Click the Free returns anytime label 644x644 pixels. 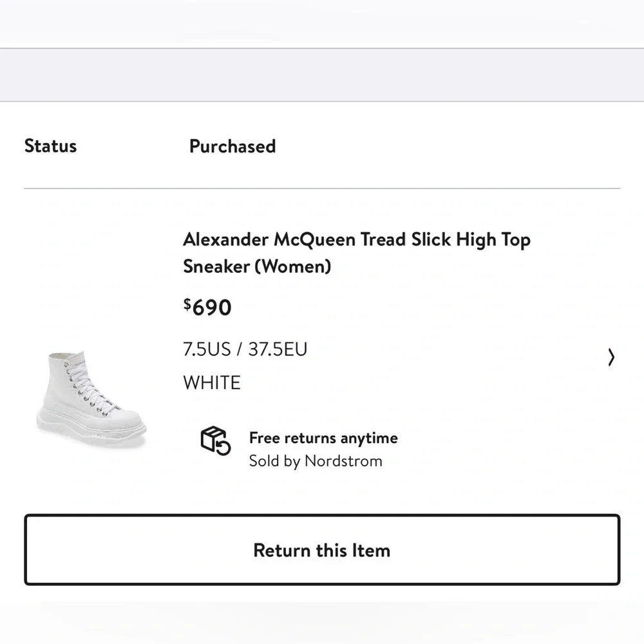click(323, 438)
